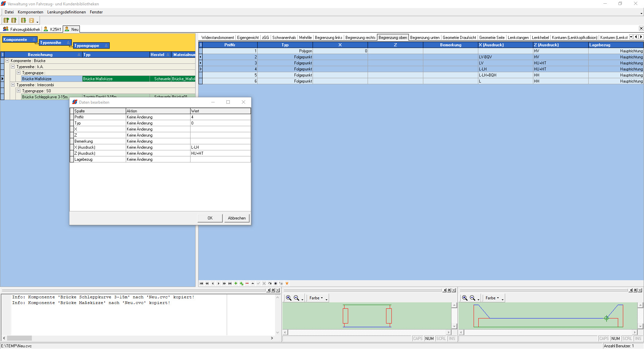Image resolution: width=644 pixels, height=349 pixels.
Task: Go to previous record in navigator
Action: tap(213, 284)
